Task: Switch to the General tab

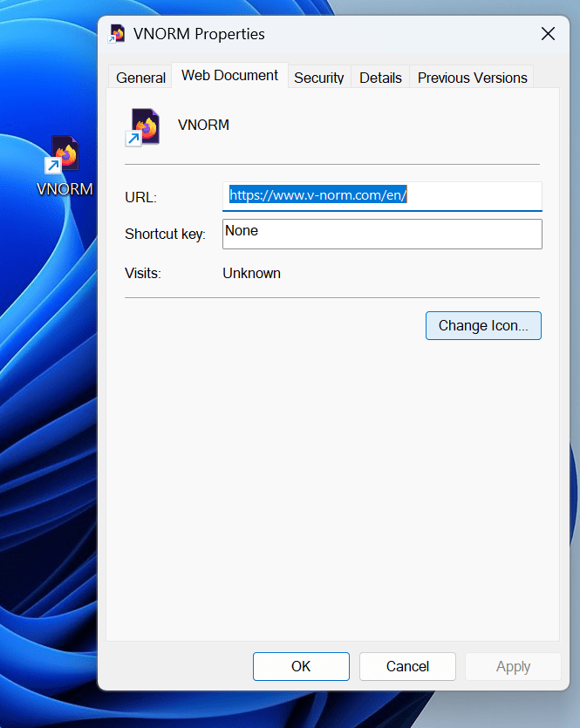Action: pos(140,78)
